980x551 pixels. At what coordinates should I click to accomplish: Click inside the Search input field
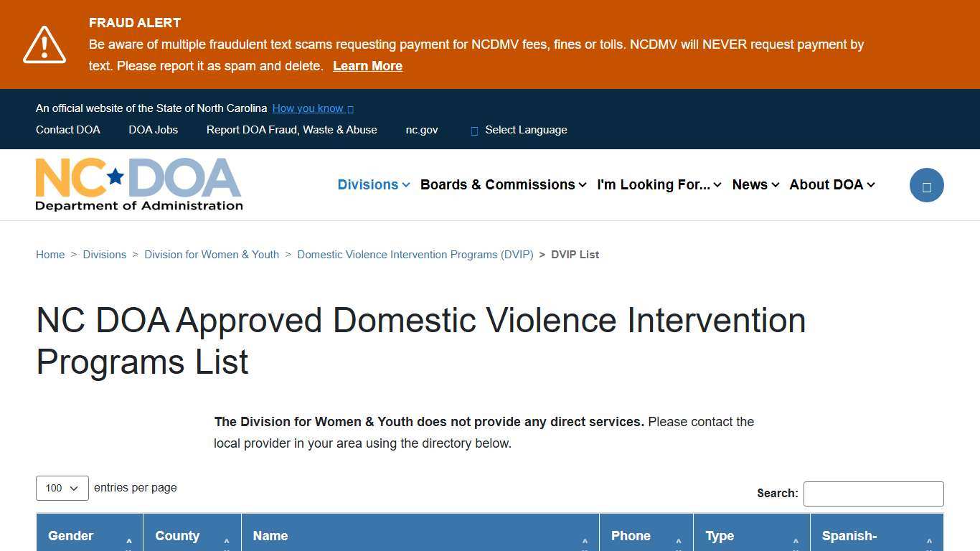pyautogui.click(x=873, y=494)
